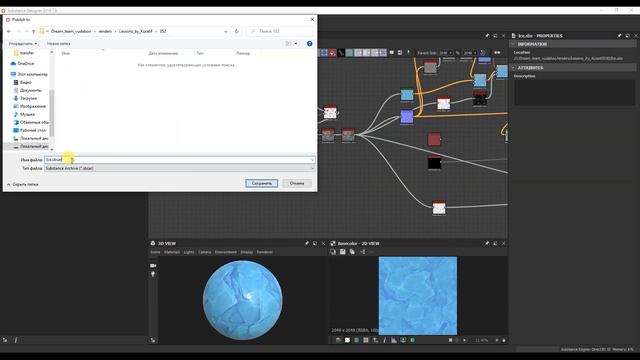Open file name history dropdown arrow
The width and height of the screenshot is (640, 360).
coord(312,160)
